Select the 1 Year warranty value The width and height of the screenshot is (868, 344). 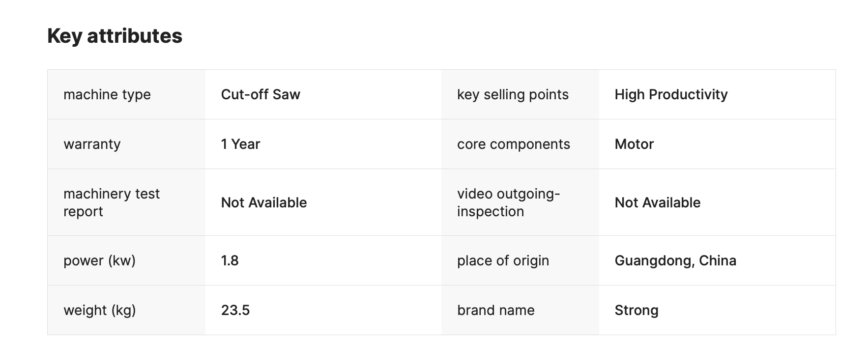coord(240,144)
